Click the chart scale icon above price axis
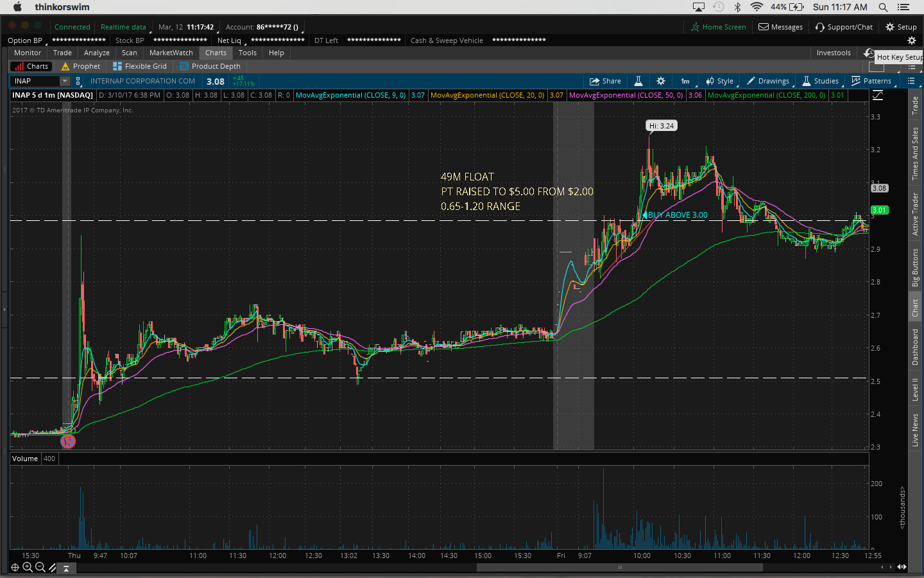Viewport: 924px width, 578px height. [878, 95]
